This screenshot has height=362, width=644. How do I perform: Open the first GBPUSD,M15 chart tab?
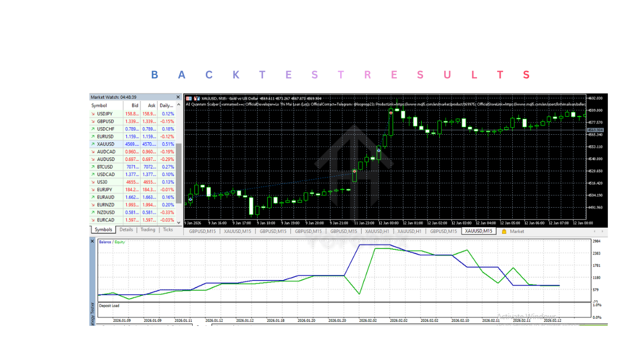(x=203, y=231)
